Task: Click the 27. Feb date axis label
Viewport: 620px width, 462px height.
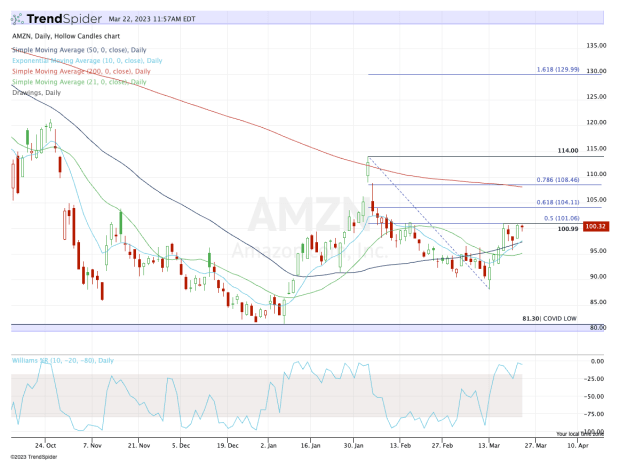Action: click(442, 445)
